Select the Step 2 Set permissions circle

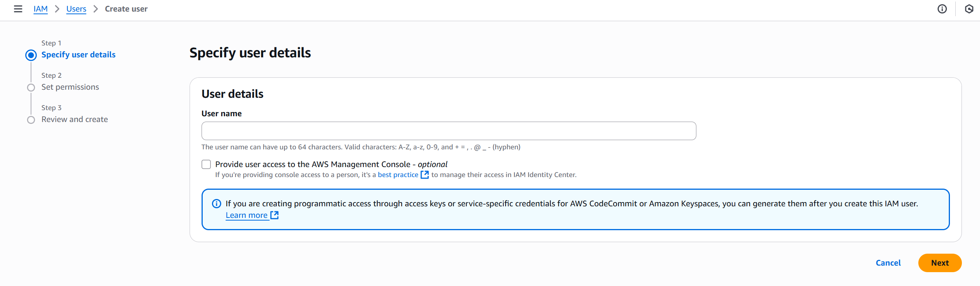(x=31, y=87)
